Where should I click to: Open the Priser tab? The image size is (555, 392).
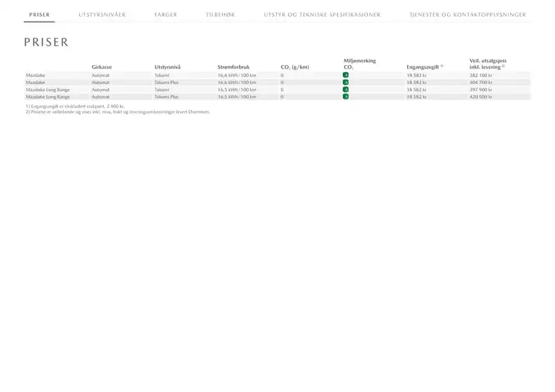pos(39,14)
